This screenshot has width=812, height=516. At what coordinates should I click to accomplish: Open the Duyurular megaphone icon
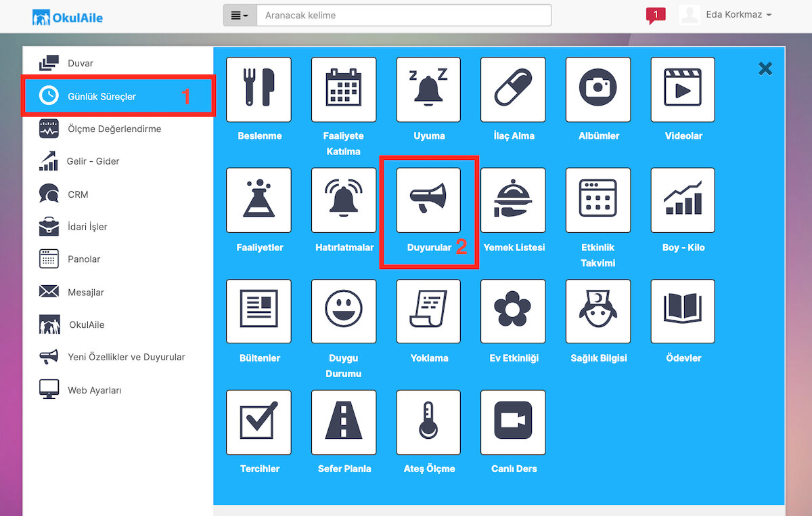point(429,200)
